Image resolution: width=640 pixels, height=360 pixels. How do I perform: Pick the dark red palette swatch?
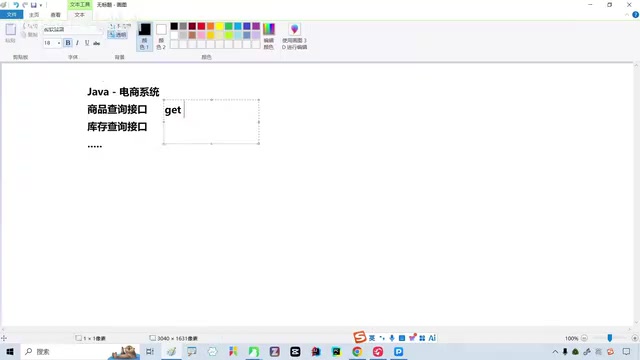tap(192, 26)
